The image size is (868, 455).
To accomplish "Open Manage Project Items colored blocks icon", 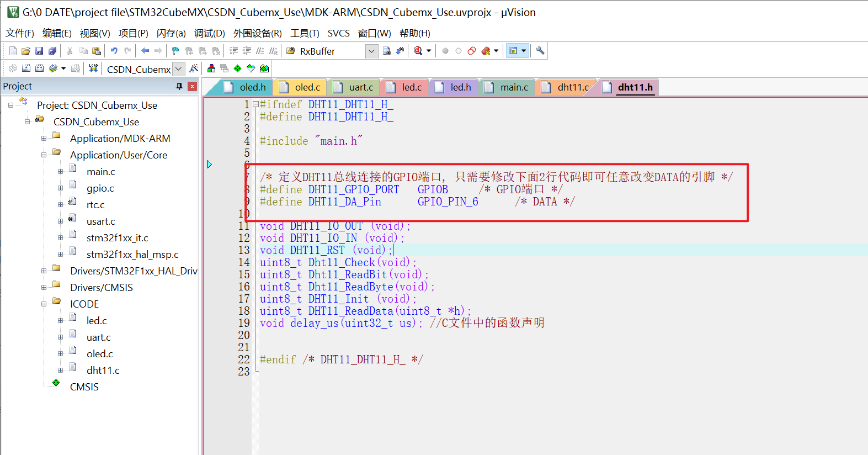I will pyautogui.click(x=211, y=68).
